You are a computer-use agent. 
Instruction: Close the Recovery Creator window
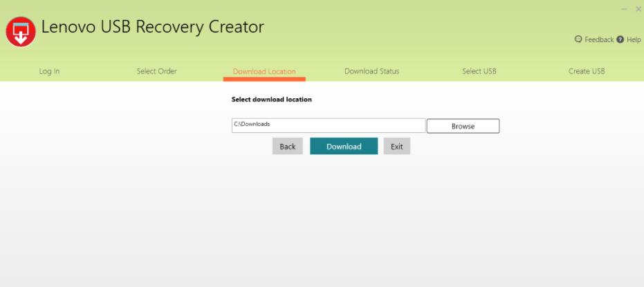(638, 8)
